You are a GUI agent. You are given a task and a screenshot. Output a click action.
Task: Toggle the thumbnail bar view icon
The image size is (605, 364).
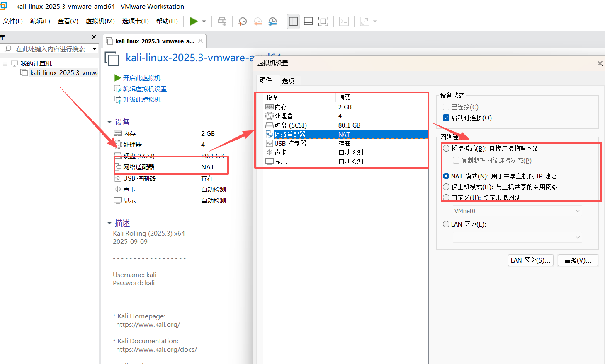(308, 21)
